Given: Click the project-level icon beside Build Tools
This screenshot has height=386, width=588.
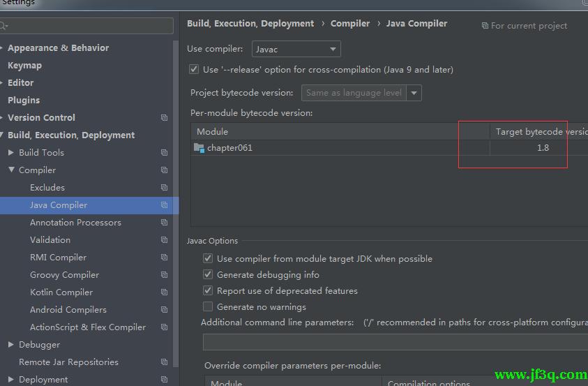Looking at the screenshot, I should click(x=164, y=153).
